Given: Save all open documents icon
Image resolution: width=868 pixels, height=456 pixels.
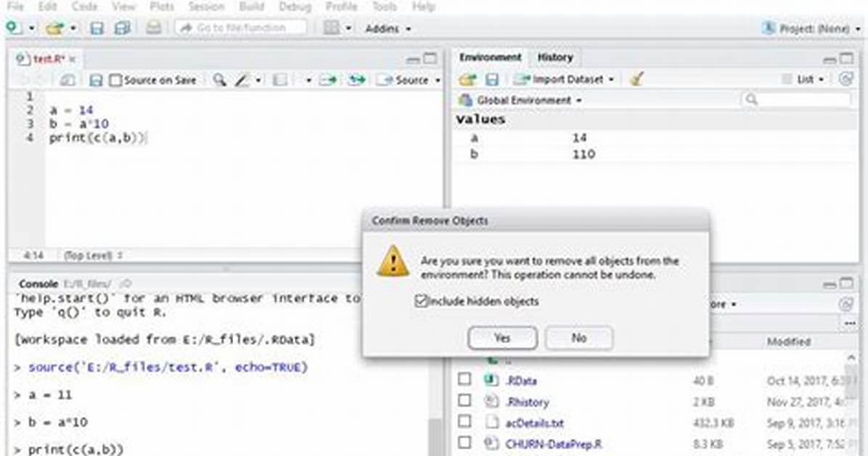Looking at the screenshot, I should tap(122, 28).
